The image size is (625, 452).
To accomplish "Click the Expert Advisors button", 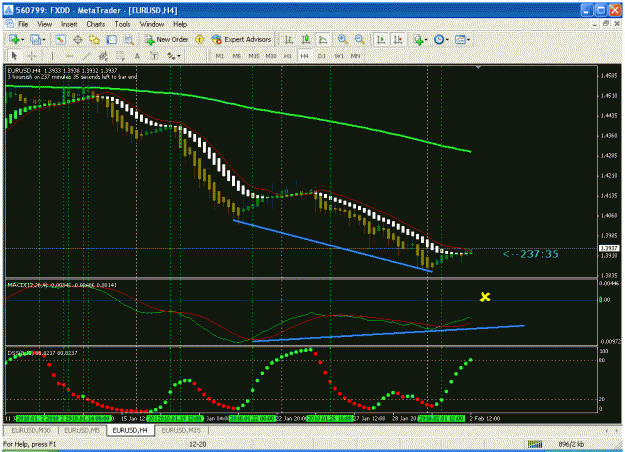I will [242, 39].
